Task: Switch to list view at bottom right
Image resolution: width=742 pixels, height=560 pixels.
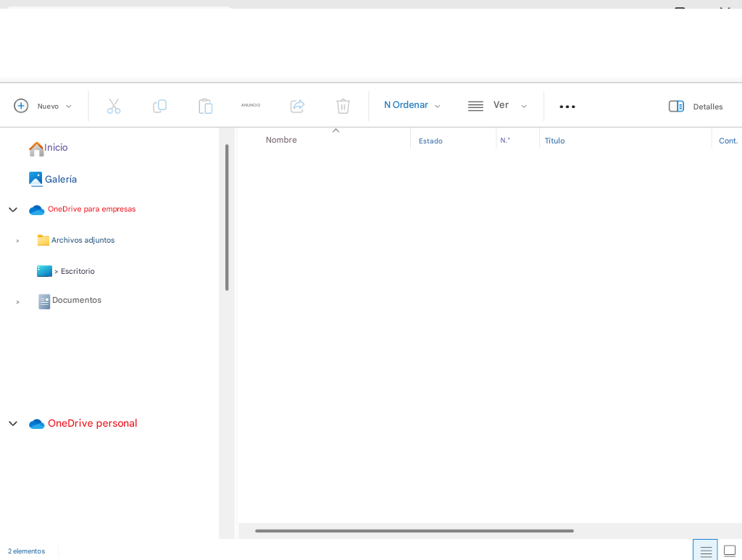Action: (705, 550)
